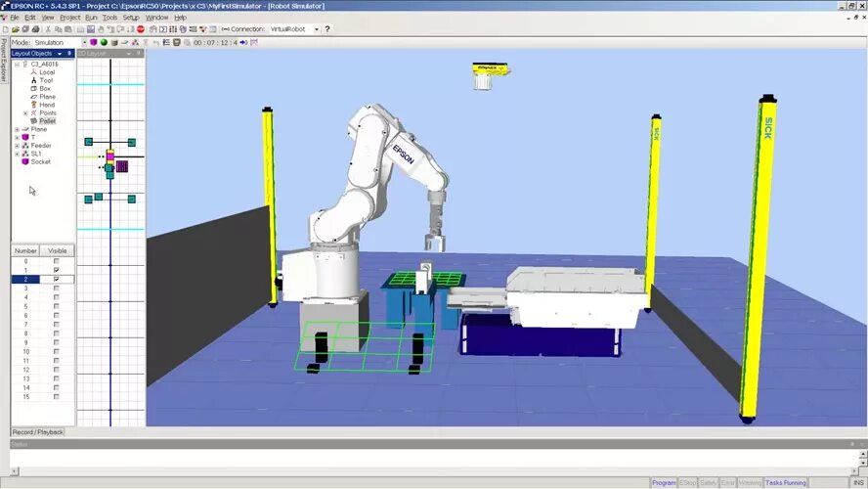
Task: Click the purple cube object icon
Action: pos(94,43)
